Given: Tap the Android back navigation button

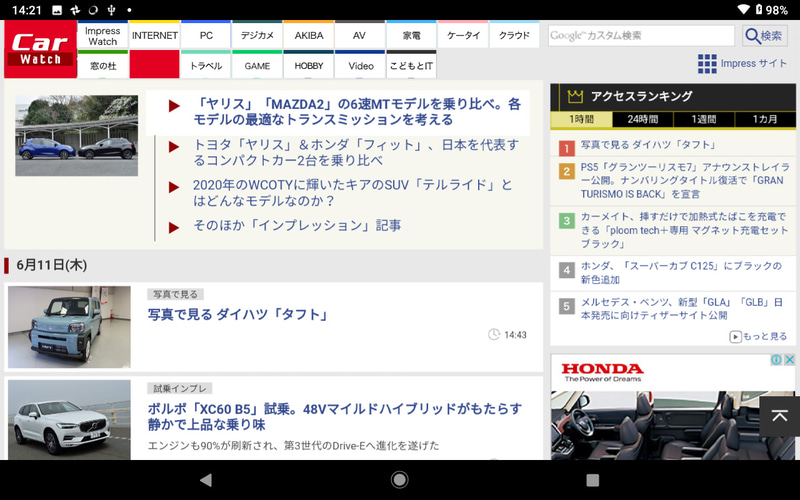Looking at the screenshot, I should (206, 480).
